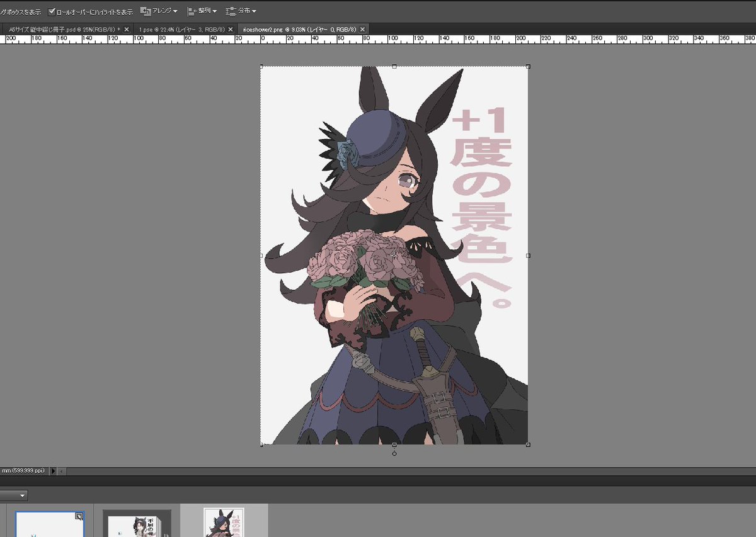The image size is (756, 537).
Task: Select the first blue-bordered project bin thumbnail
Action: pyautogui.click(x=50, y=524)
